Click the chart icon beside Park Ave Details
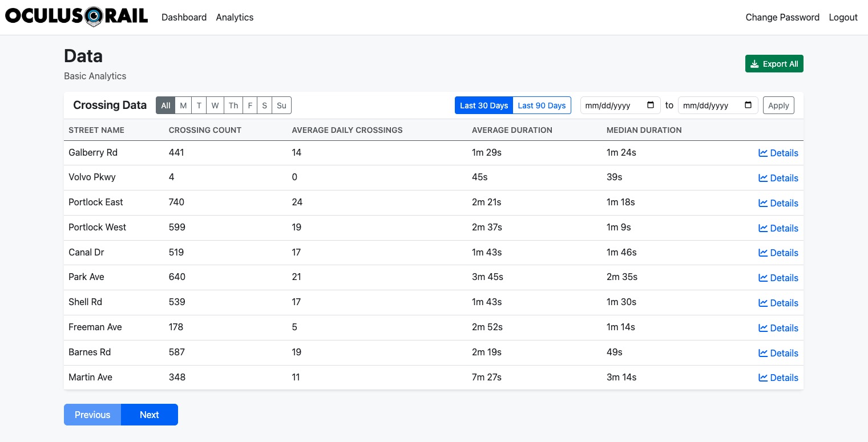 [763, 278]
